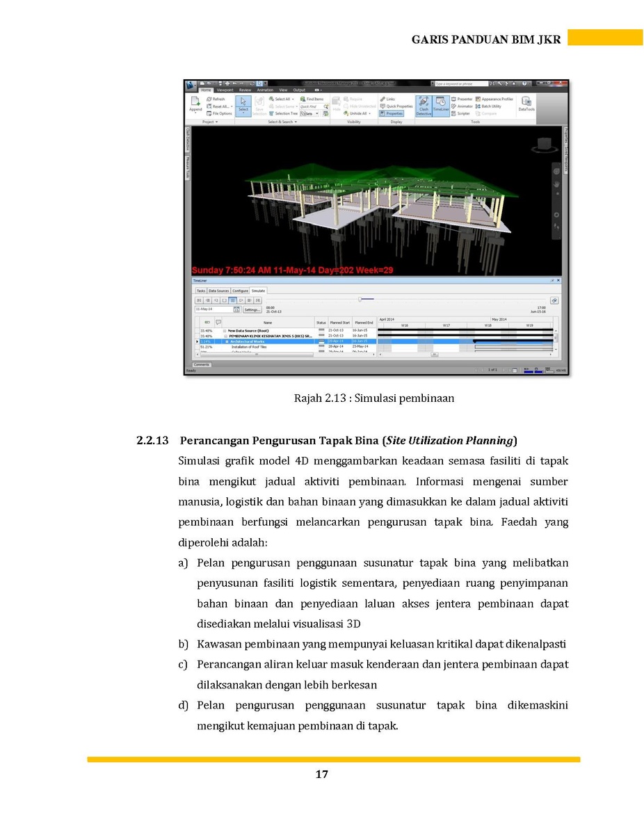Switch to the Review ribbon tab
This screenshot has height=833, width=644.
pyautogui.click(x=245, y=90)
